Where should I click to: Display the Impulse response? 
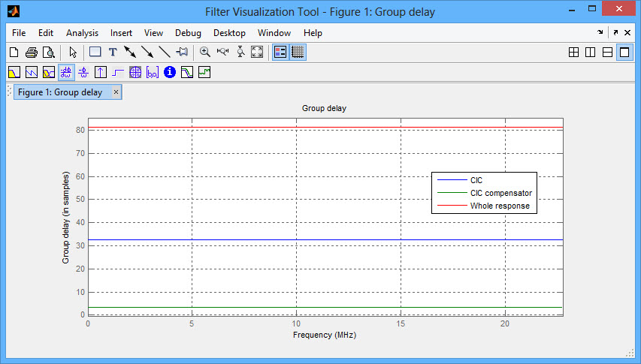pyautogui.click(x=100, y=73)
